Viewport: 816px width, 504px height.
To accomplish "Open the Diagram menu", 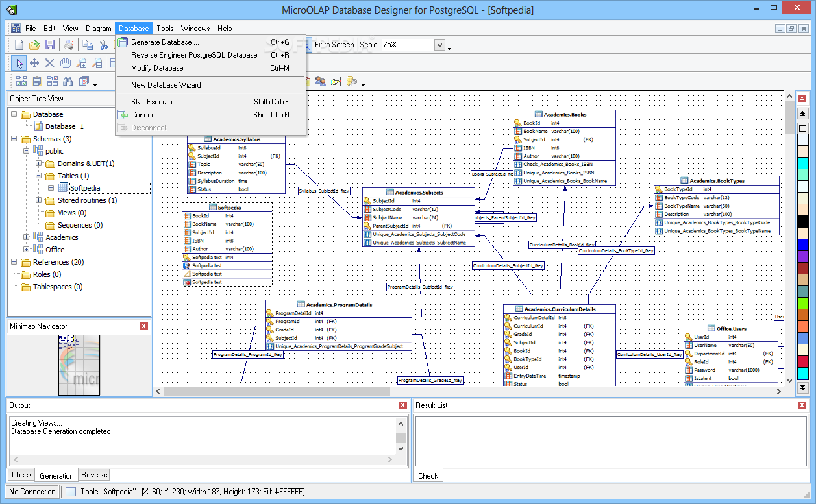I will (x=99, y=29).
